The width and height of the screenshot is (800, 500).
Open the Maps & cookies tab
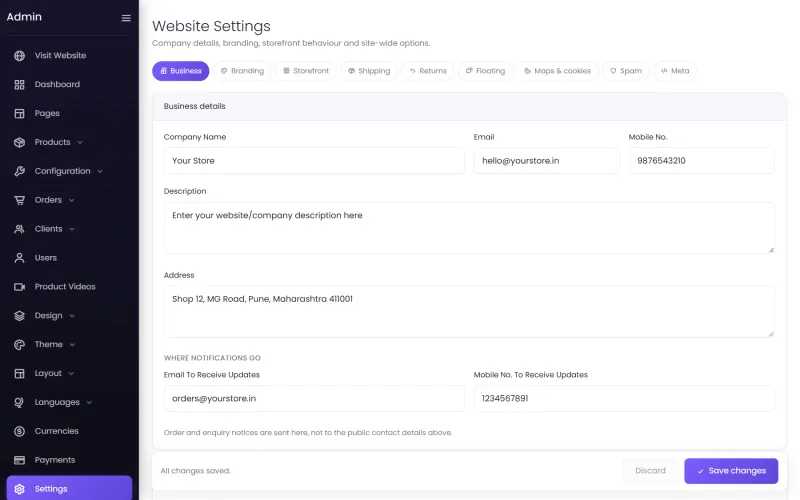557,71
